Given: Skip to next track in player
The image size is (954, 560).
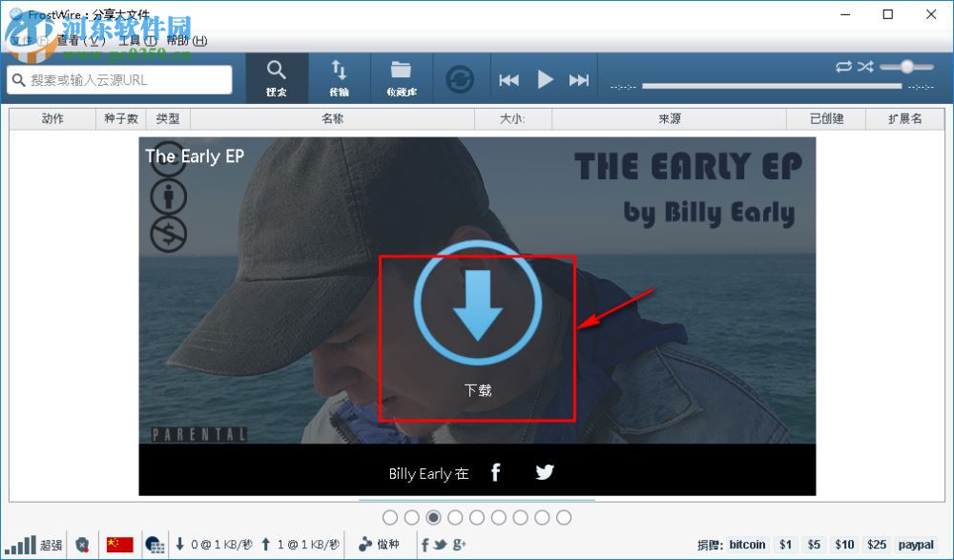Looking at the screenshot, I should tap(579, 80).
